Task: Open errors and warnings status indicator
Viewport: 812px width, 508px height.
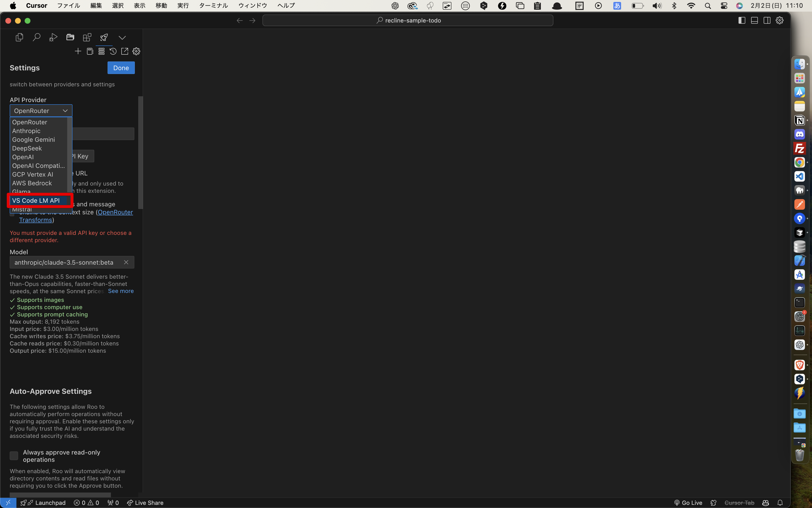Action: coord(87,503)
